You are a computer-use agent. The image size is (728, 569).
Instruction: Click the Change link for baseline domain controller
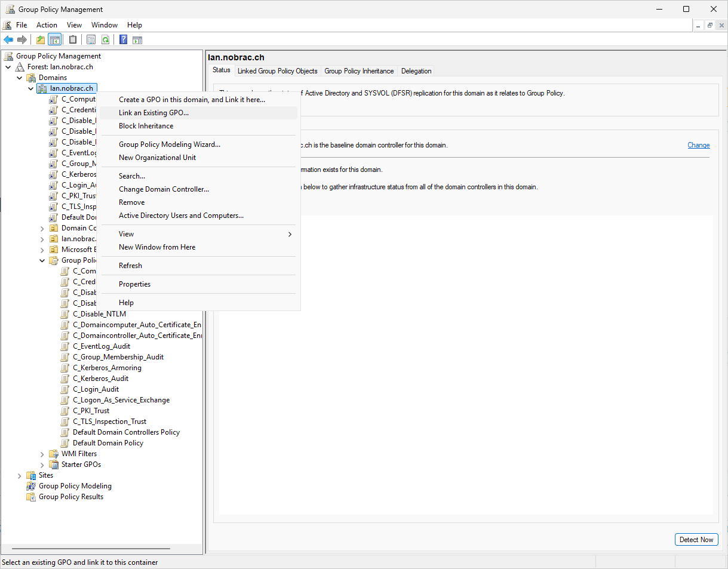(x=699, y=145)
